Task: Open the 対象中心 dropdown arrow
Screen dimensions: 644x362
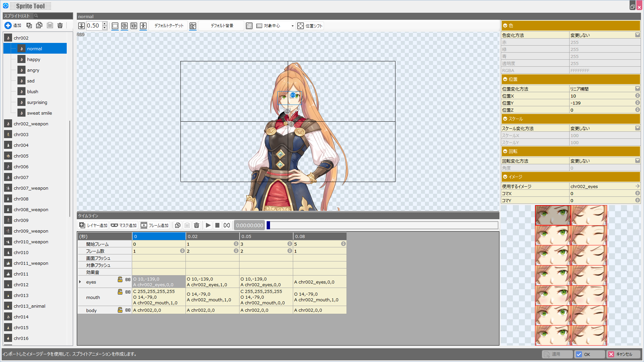Action: [x=292, y=26]
